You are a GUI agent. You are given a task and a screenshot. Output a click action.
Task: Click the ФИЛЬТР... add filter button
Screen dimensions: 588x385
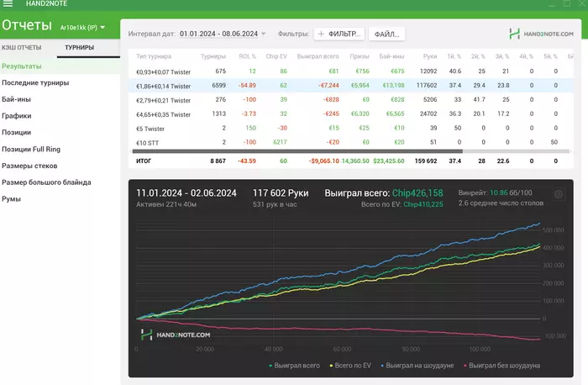pos(339,34)
